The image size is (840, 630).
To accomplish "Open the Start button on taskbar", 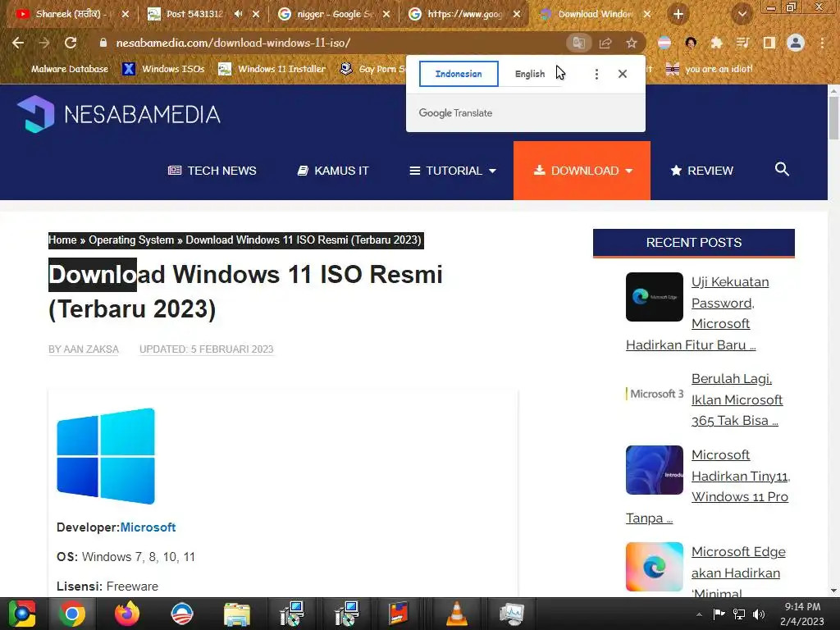I will [22, 614].
